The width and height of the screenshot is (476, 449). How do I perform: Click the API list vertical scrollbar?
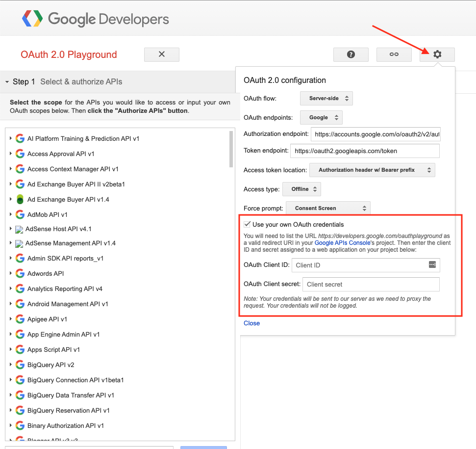pos(231,149)
